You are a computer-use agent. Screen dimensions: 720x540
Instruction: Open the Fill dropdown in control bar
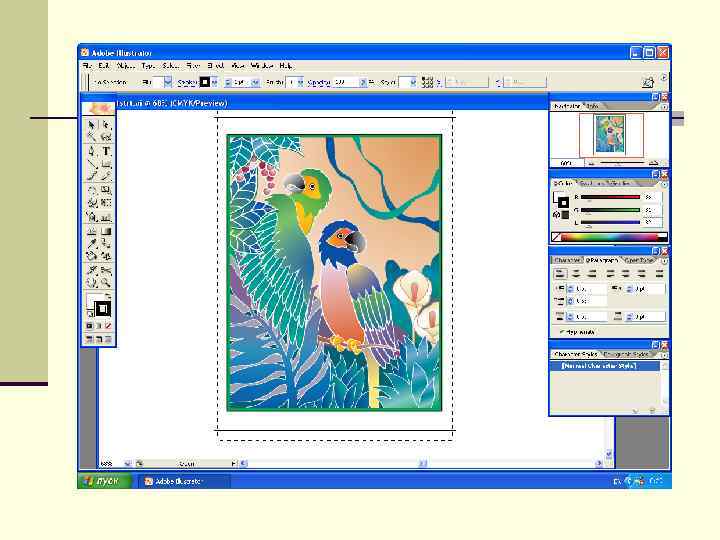tap(168, 82)
